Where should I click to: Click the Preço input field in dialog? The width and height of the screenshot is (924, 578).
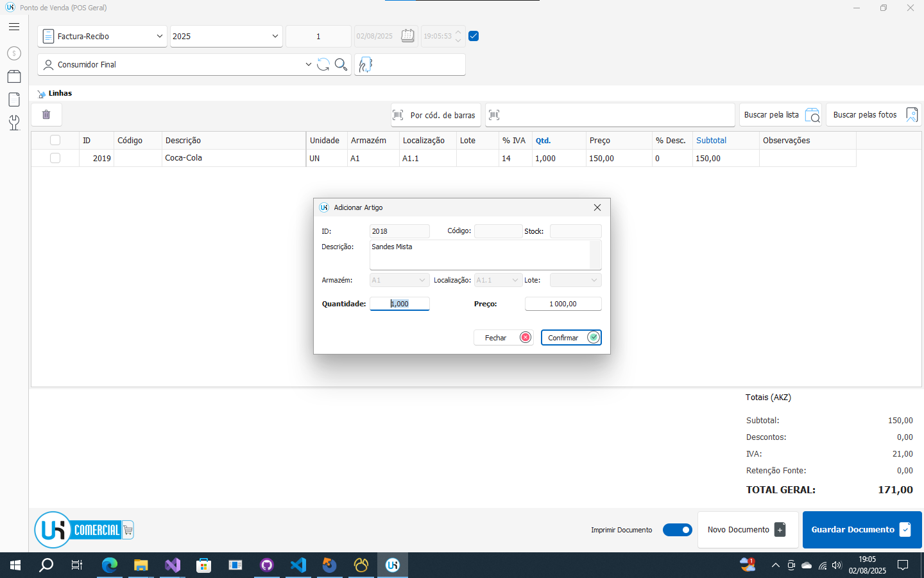[563, 304]
